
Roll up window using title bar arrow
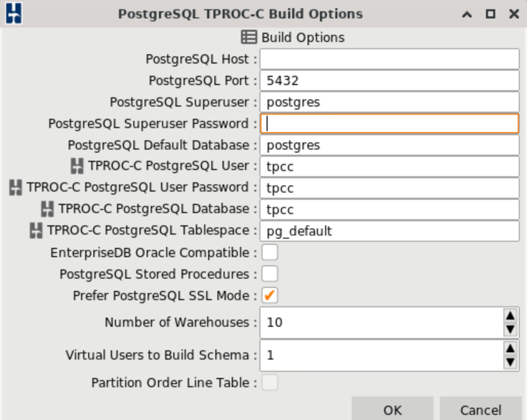(467, 14)
